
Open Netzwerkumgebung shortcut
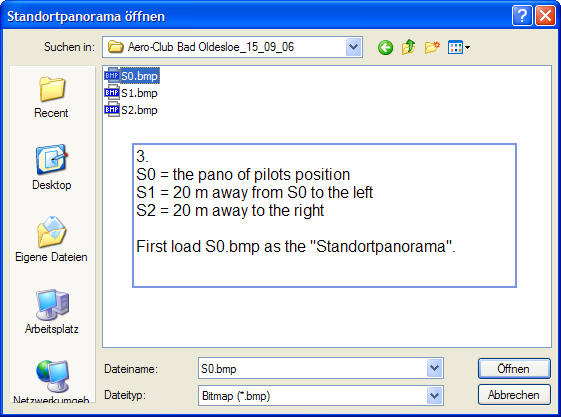click(51, 381)
